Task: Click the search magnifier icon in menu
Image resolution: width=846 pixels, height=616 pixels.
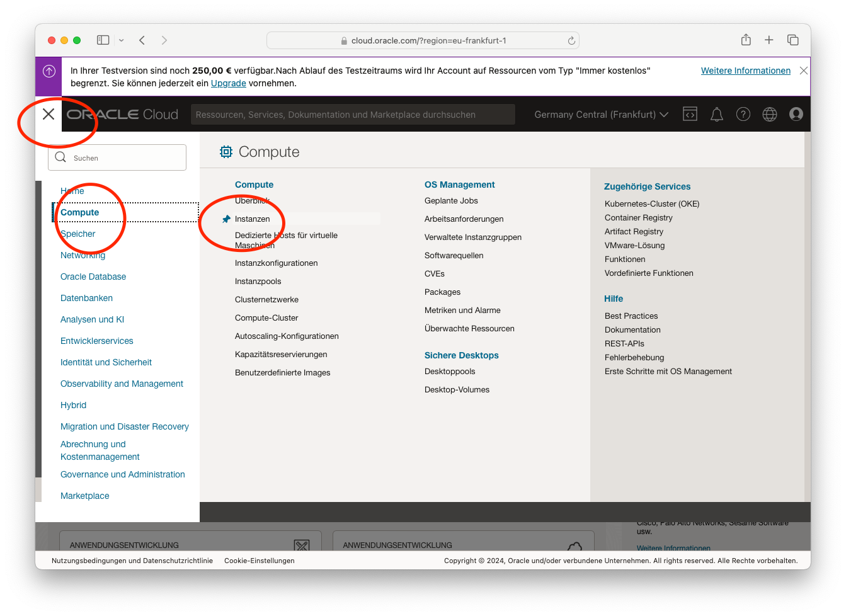Action: coord(60,157)
